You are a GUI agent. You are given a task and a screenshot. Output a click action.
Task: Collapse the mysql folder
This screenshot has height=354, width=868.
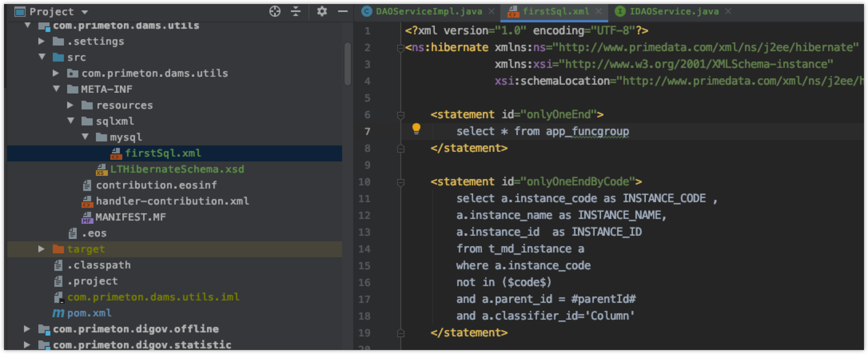pyautogui.click(x=85, y=137)
